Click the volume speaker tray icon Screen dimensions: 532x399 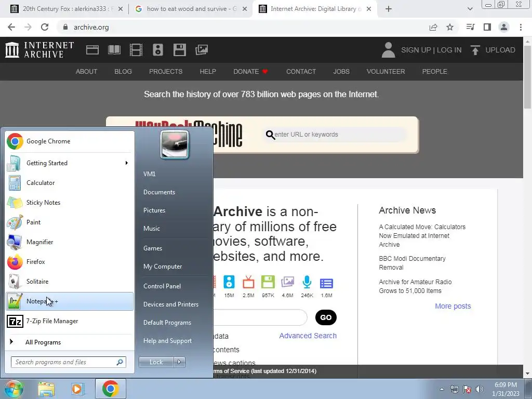click(479, 389)
